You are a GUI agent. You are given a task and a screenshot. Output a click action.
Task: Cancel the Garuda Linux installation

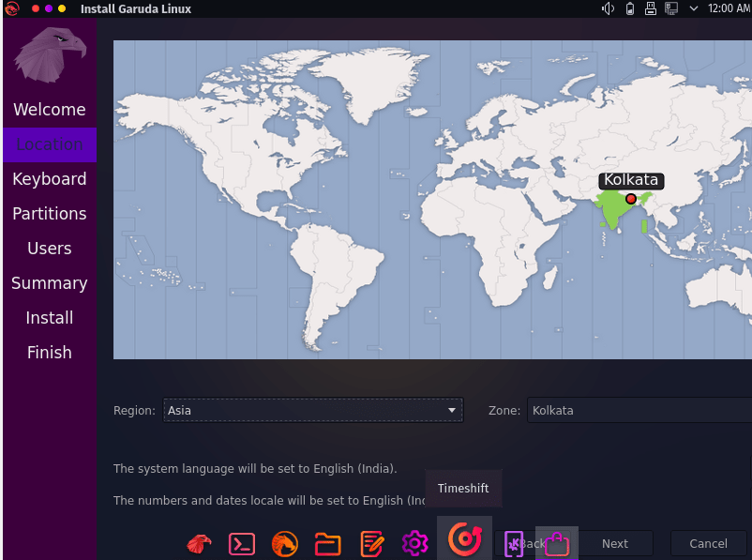point(708,544)
